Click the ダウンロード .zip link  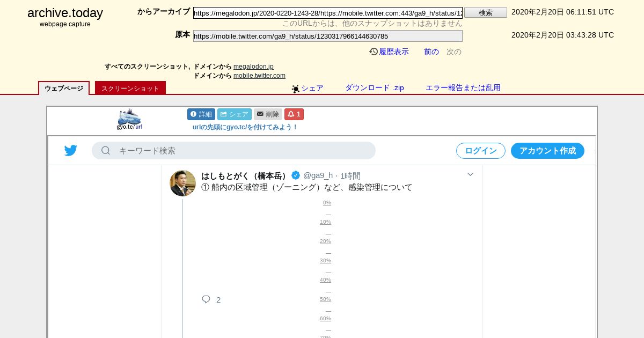(x=375, y=88)
